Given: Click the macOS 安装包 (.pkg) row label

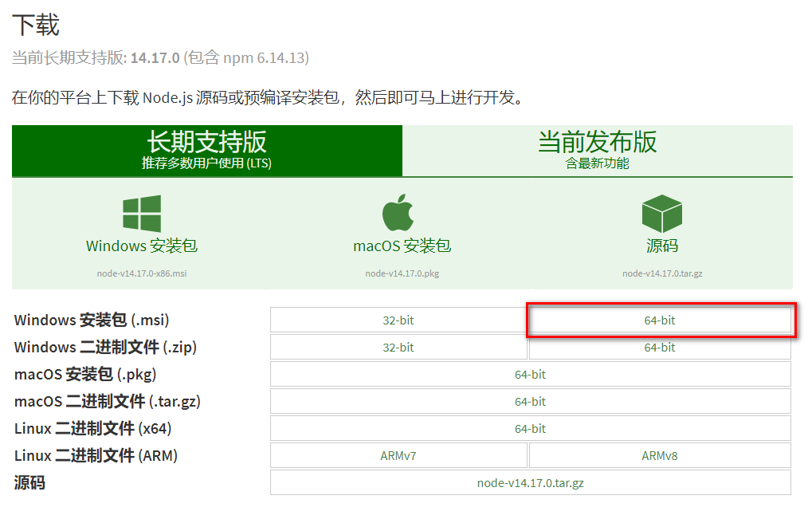Looking at the screenshot, I should tap(85, 374).
